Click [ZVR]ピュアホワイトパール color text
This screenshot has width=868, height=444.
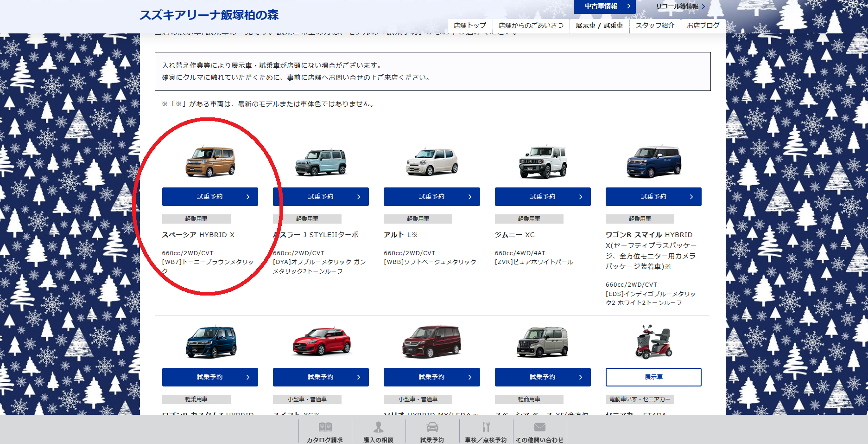534,262
